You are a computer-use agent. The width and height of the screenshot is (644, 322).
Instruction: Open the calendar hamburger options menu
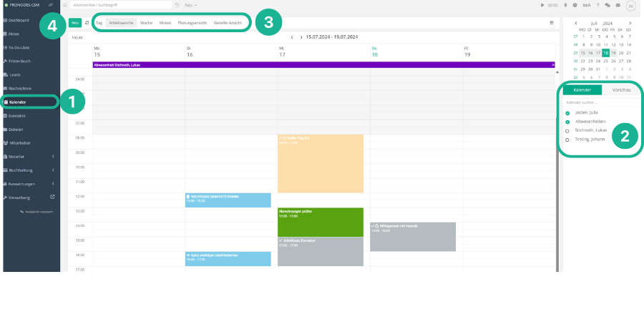click(551, 23)
